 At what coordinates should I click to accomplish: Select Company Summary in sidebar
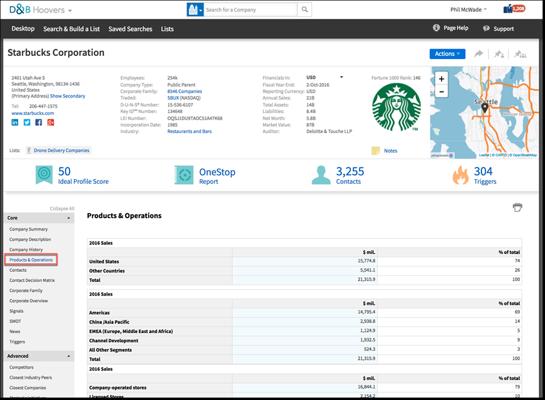(x=29, y=229)
